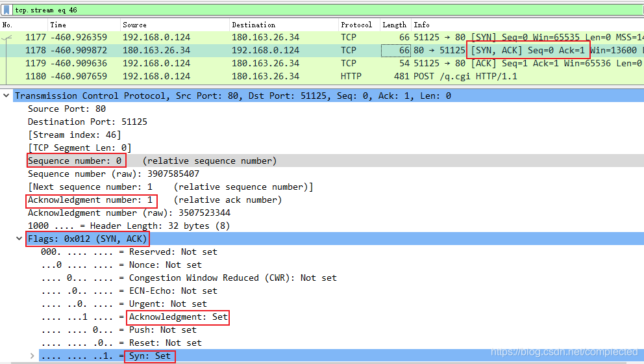Select the ECN-Echo: Not set flag
The image size is (644, 364).
129,291
